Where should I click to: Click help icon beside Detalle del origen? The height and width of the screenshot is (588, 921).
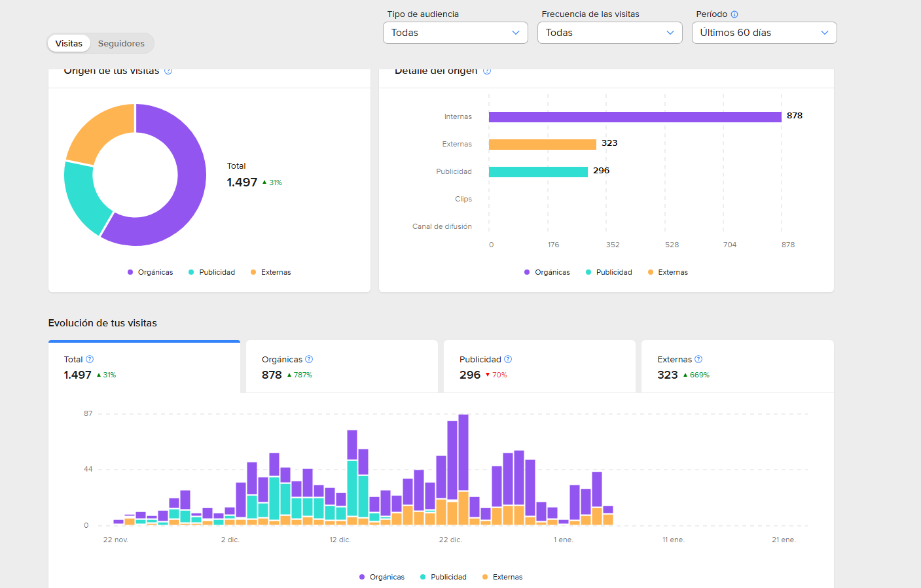tap(487, 71)
